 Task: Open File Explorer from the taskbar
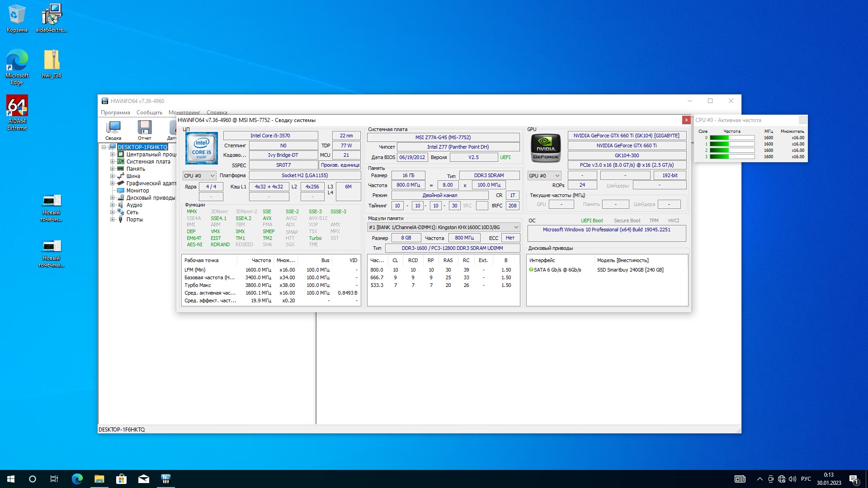[99, 479]
